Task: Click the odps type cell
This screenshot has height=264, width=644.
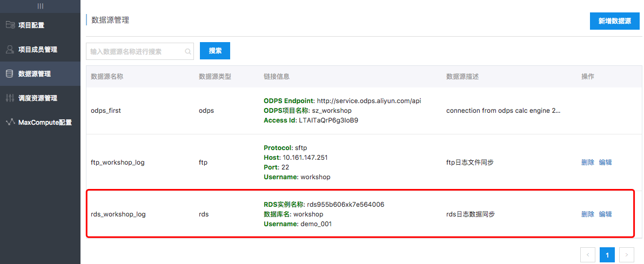Action: 206,111
